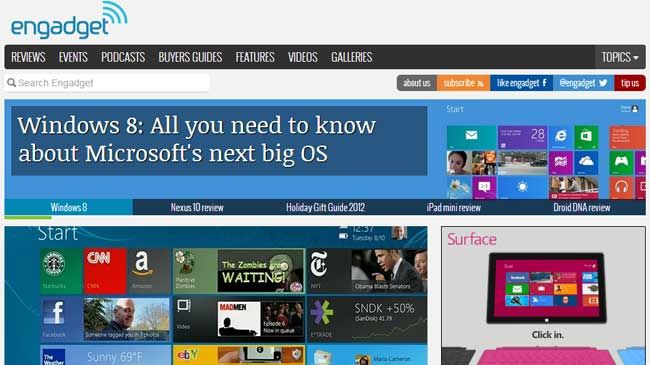The width and height of the screenshot is (650, 365).
Task: Click the Facebook tile
Action: click(x=105, y=319)
